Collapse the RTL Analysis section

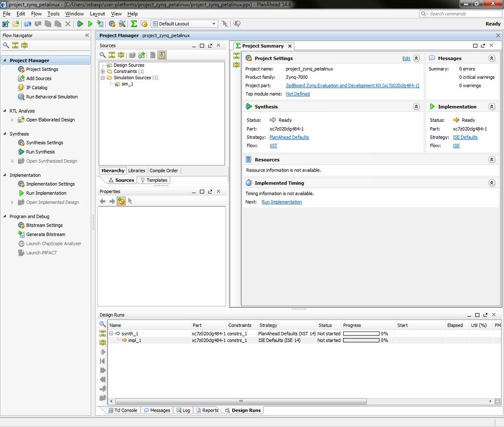(5, 111)
